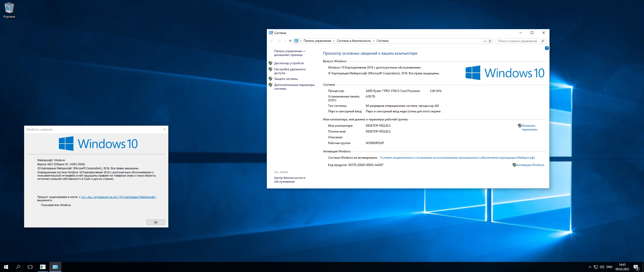This screenshot has height=272, width=644.
Task: Open the notification center icon
Action: click(x=636, y=267)
